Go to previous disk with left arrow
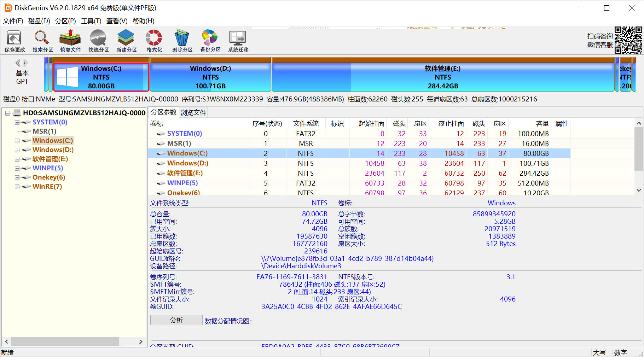This screenshot has width=644, height=357. click(18, 63)
